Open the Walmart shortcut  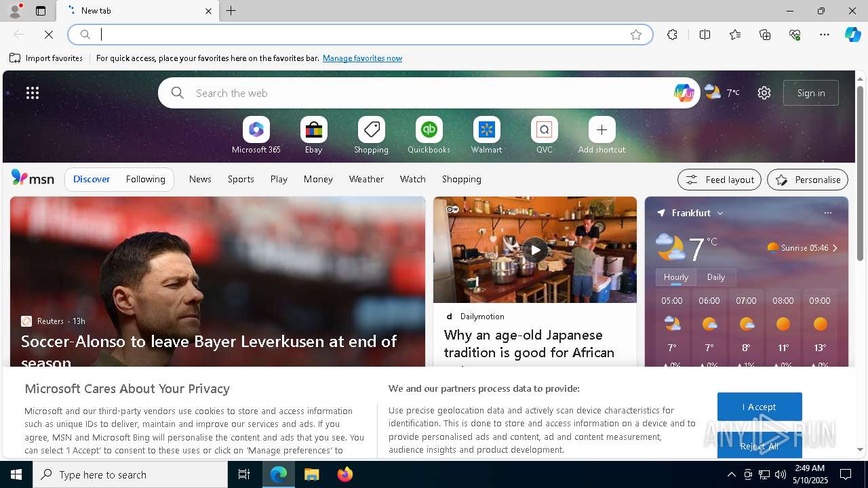[x=486, y=135]
